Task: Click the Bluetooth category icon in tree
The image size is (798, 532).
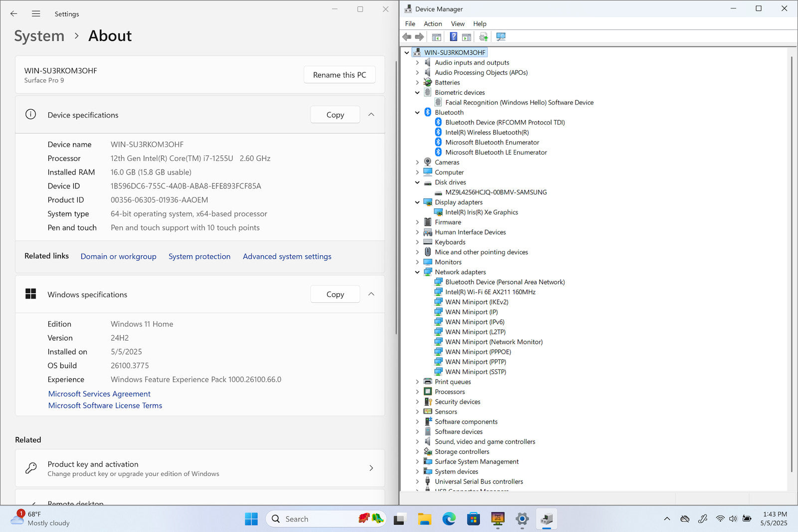Action: [x=427, y=112]
